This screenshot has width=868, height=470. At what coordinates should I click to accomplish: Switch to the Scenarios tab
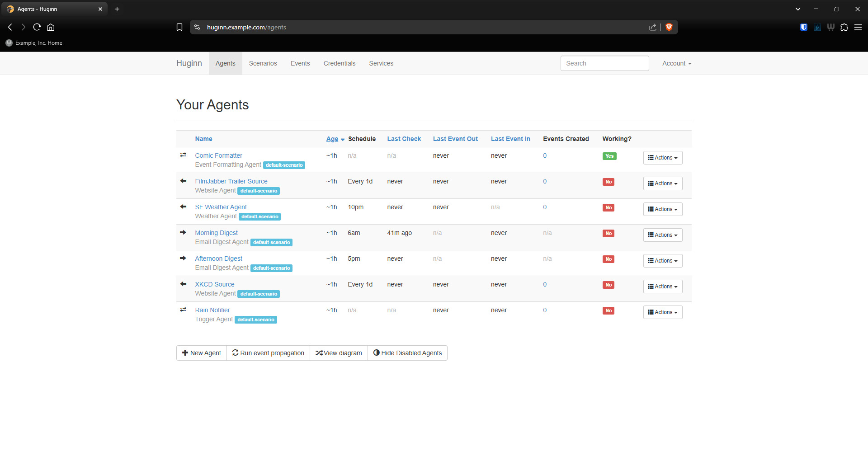(263, 63)
